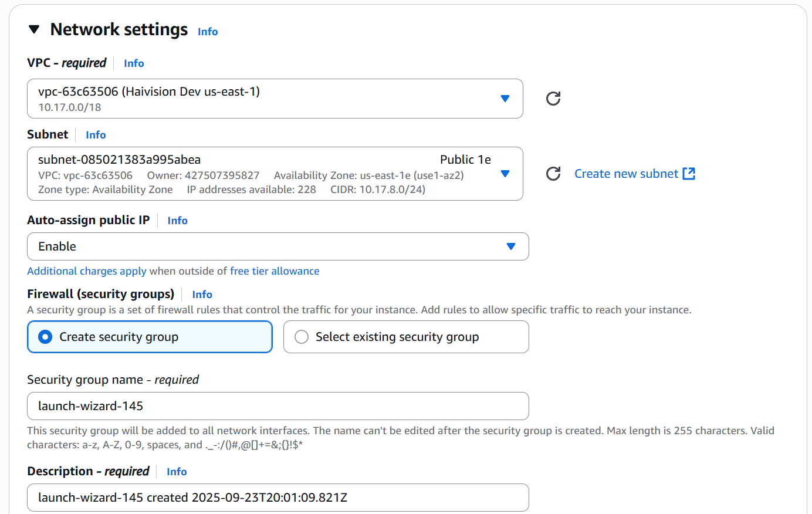Image resolution: width=812 pixels, height=514 pixels.
Task: Open the Network settings Info link
Action: (x=207, y=32)
